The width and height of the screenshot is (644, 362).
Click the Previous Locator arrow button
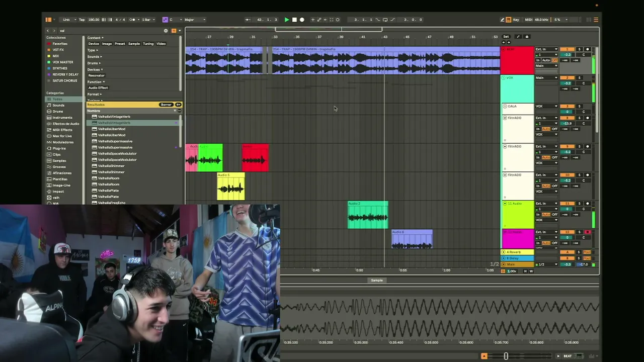[504, 42]
